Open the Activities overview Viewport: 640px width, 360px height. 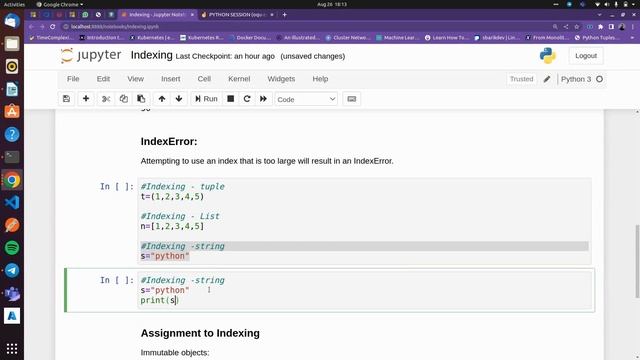[14, 4]
